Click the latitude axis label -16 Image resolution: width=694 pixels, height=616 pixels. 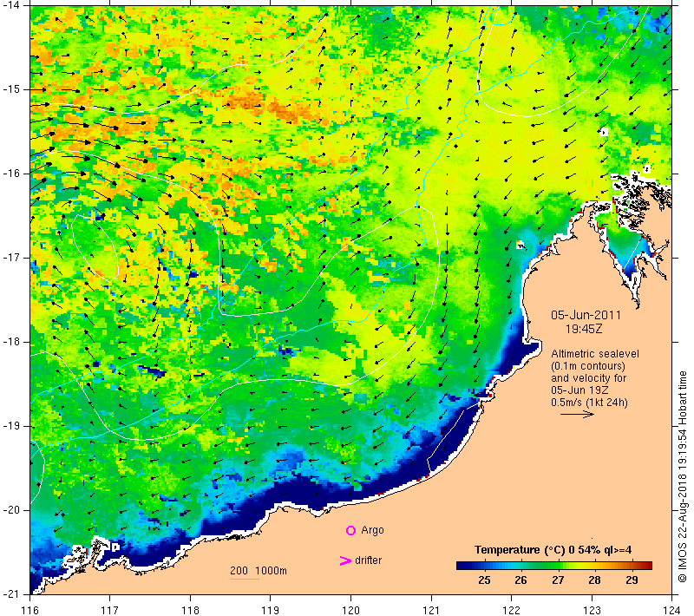click(11, 174)
